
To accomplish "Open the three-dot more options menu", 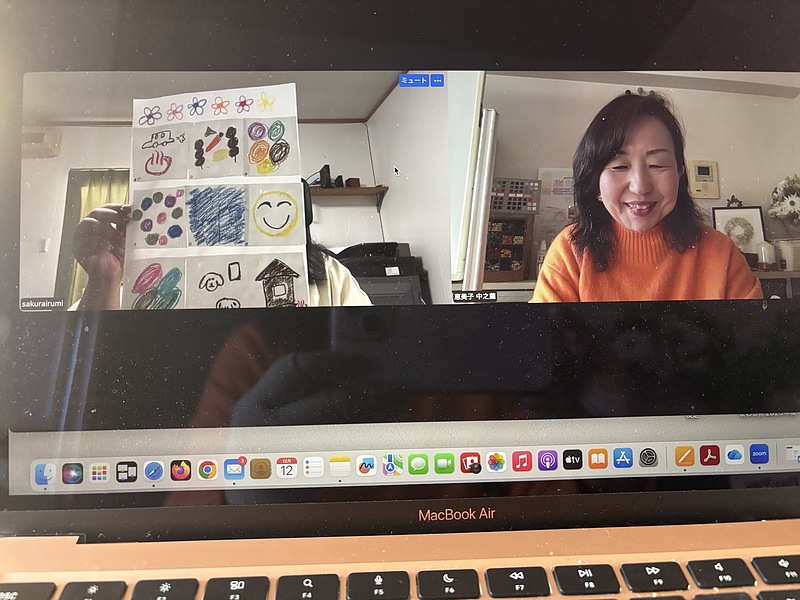I will click(437, 81).
